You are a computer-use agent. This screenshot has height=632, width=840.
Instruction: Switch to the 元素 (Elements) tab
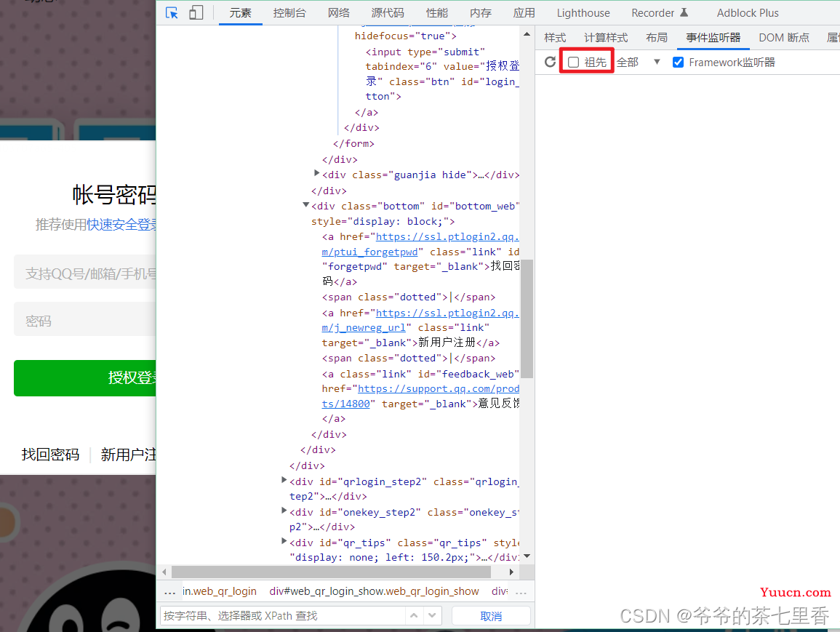tap(240, 13)
